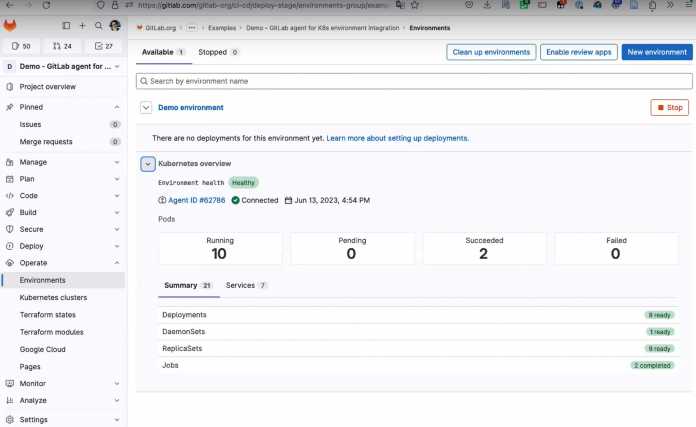Image resolution: width=696 pixels, height=427 pixels.
Task: Expand the Monitor sidebar section
Action: pyautogui.click(x=116, y=383)
